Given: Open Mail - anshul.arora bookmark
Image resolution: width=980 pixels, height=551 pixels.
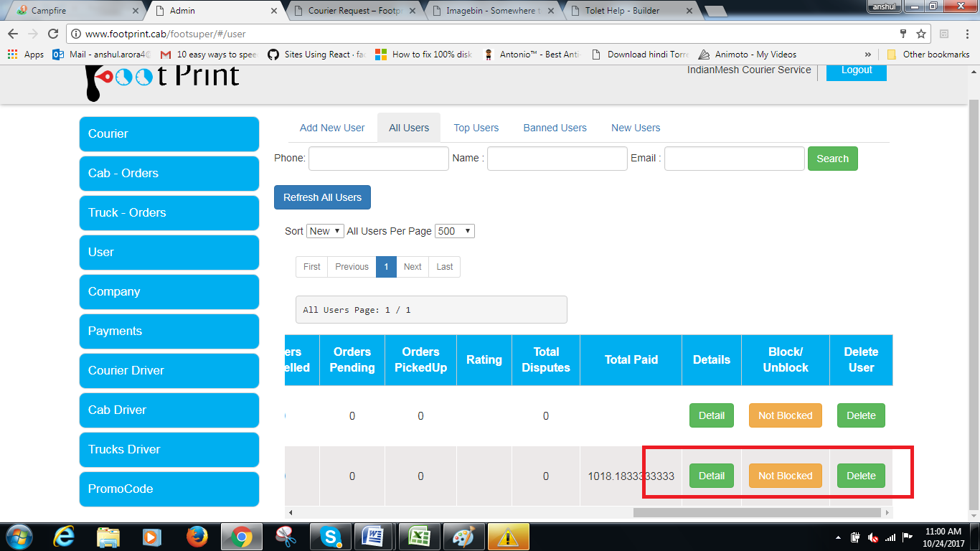Looking at the screenshot, I should pos(103,55).
